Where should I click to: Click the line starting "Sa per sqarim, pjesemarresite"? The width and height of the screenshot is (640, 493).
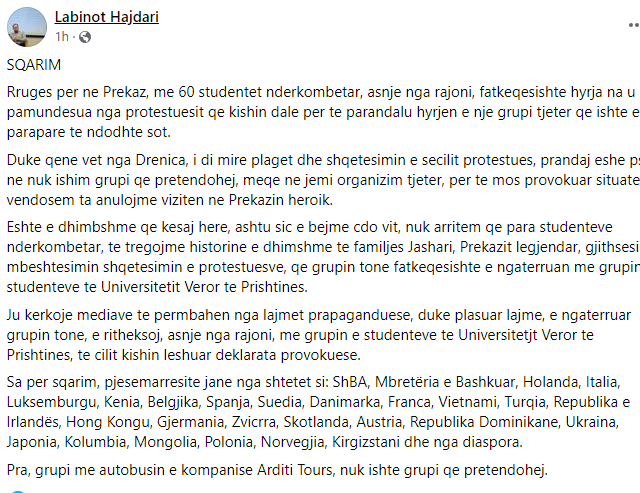pyautogui.click(x=313, y=382)
